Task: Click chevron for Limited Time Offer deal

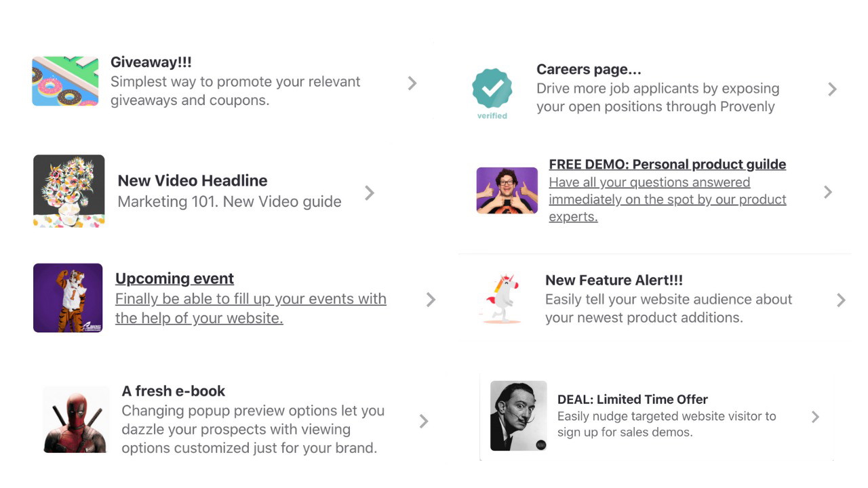Action: tap(816, 417)
